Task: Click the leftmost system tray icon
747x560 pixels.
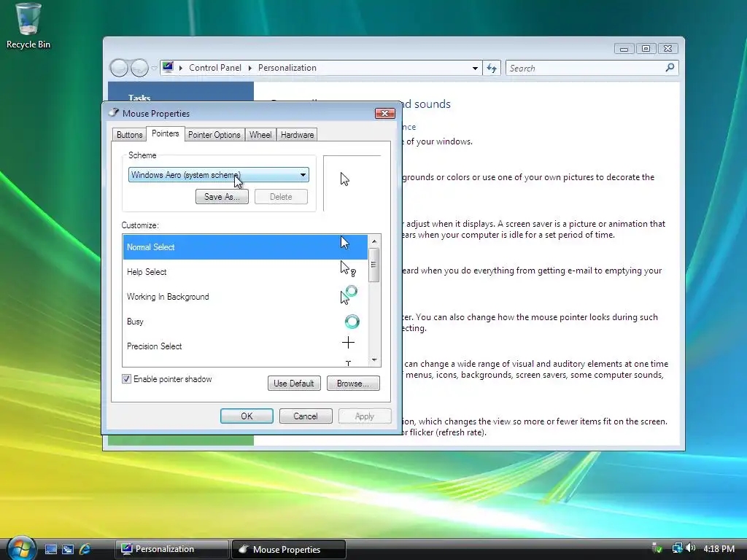Action: [657, 548]
